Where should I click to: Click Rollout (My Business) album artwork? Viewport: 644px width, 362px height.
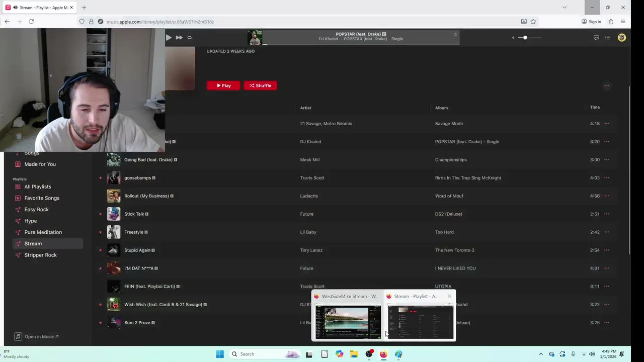click(114, 196)
